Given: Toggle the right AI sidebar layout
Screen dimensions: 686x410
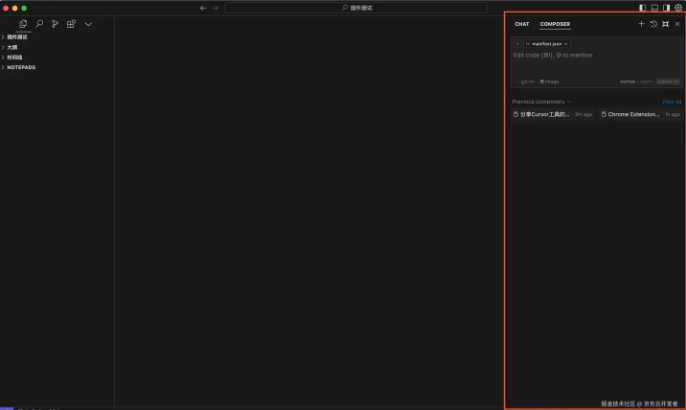Looking at the screenshot, I should pyautogui.click(x=666, y=8).
